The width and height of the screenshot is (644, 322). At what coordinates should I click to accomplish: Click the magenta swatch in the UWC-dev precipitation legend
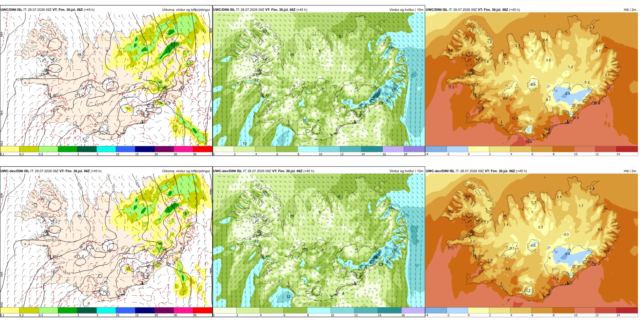click(183, 310)
